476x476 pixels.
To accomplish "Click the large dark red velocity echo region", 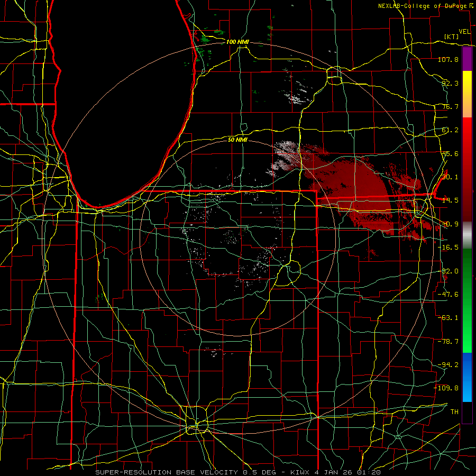I will [358, 188].
